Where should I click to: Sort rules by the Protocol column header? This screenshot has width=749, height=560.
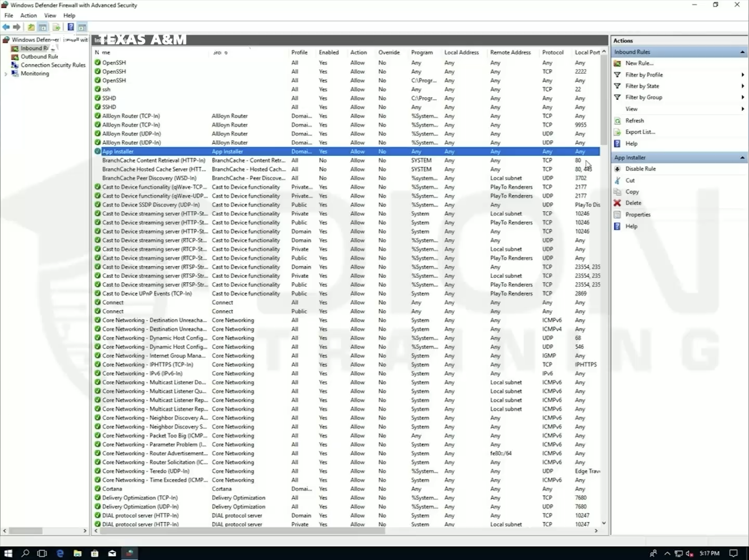point(552,52)
